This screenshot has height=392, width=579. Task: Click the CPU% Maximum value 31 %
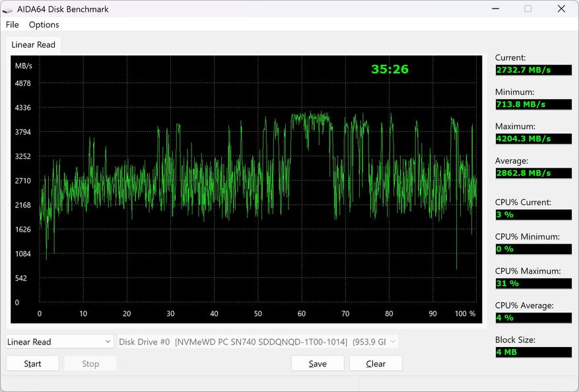(x=533, y=283)
